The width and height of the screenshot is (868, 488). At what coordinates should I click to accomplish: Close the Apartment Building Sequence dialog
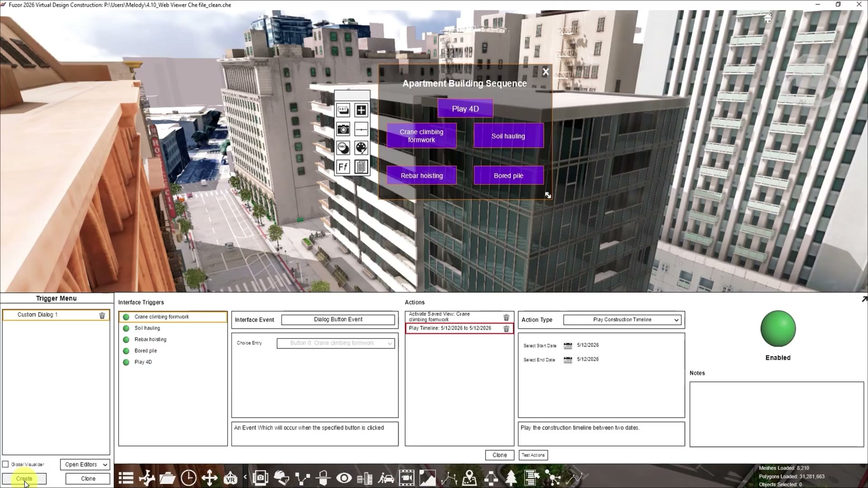[546, 72]
